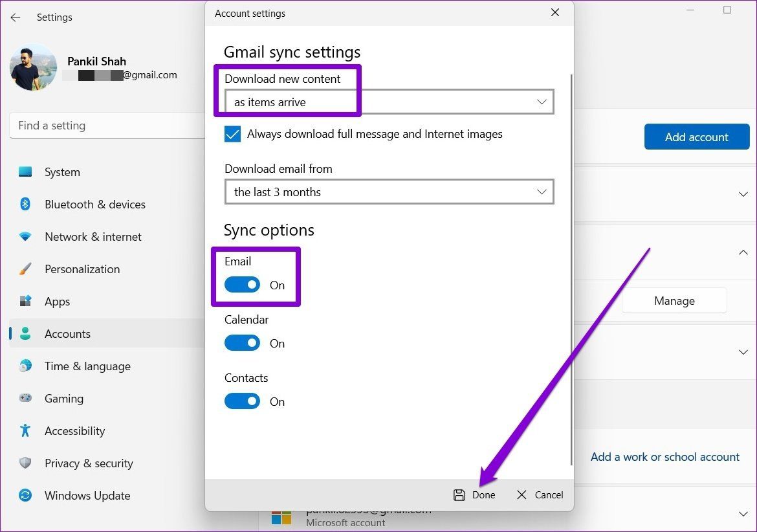Open Network & internet category
757x532 pixels.
pyautogui.click(x=107, y=236)
